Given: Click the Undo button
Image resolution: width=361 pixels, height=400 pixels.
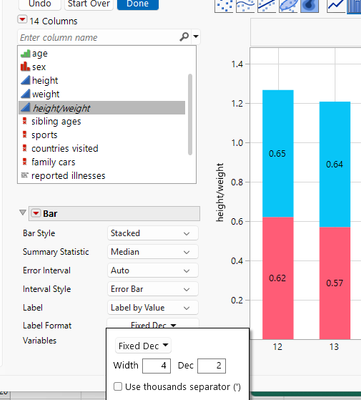Looking at the screenshot, I should pos(40,4).
